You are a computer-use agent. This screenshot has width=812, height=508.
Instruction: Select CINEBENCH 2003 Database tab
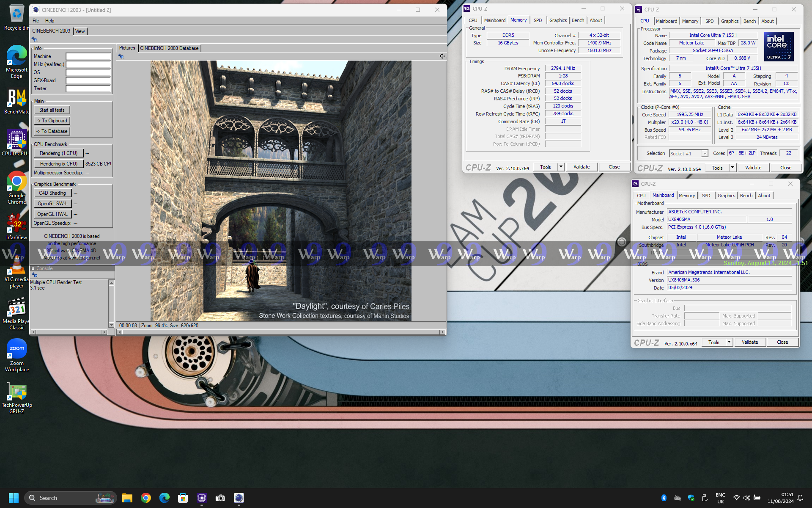169,48
